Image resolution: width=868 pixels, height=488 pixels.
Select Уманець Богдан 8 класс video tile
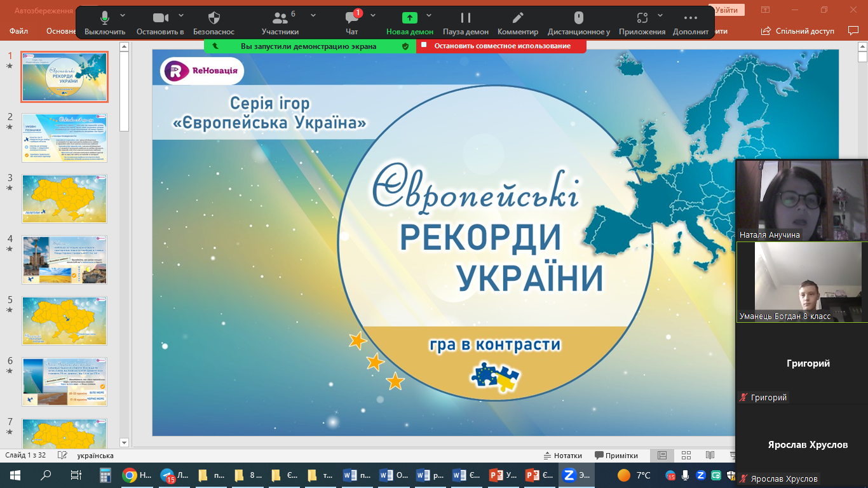[x=802, y=282]
